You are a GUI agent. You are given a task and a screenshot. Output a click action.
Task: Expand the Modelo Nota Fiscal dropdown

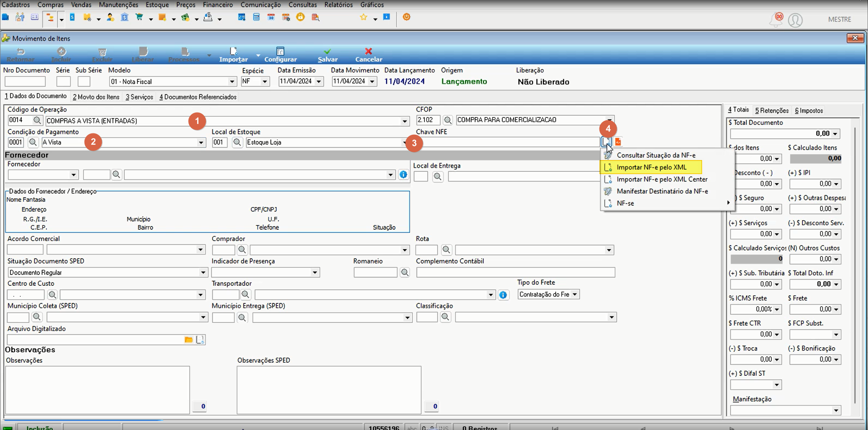[232, 82]
